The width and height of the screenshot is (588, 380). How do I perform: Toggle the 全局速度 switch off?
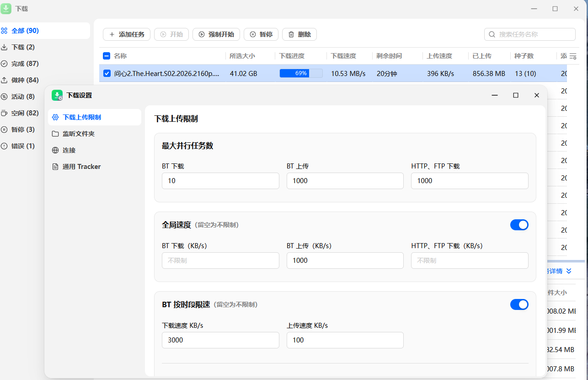[x=519, y=225]
